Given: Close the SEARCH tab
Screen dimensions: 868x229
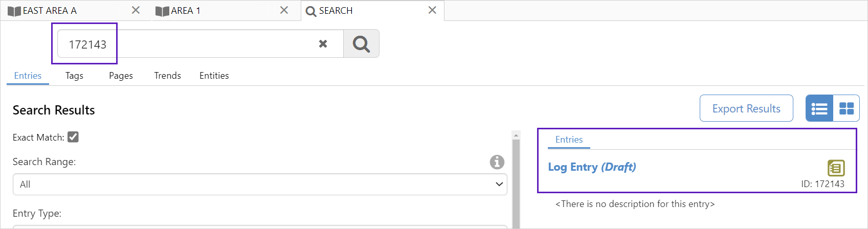Looking at the screenshot, I should [x=432, y=10].
